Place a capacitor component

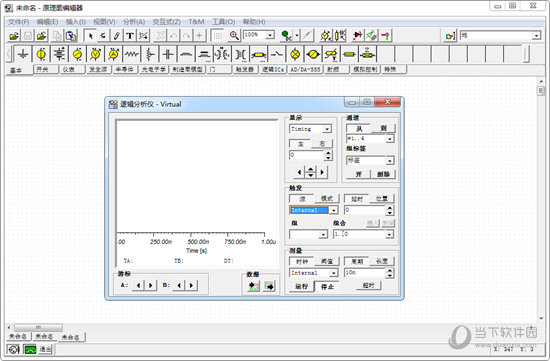(168, 54)
